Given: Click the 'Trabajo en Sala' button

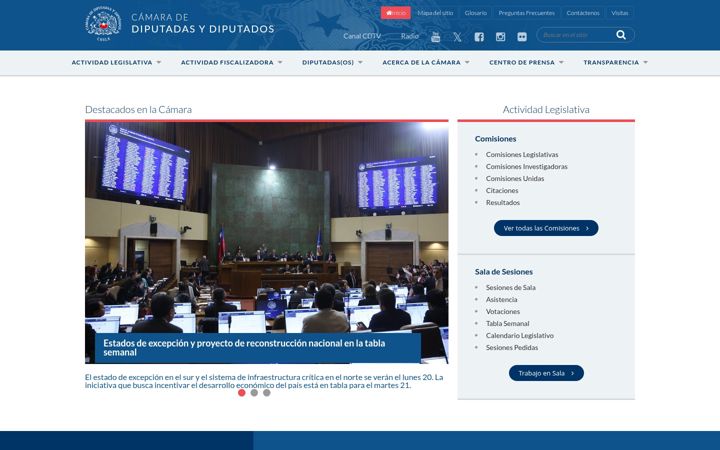Looking at the screenshot, I should (x=546, y=373).
